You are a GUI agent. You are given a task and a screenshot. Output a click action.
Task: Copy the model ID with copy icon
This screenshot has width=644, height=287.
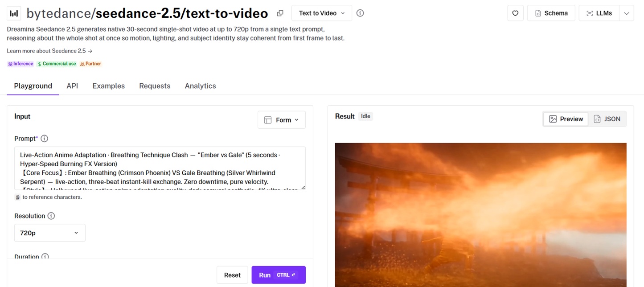pos(280,13)
